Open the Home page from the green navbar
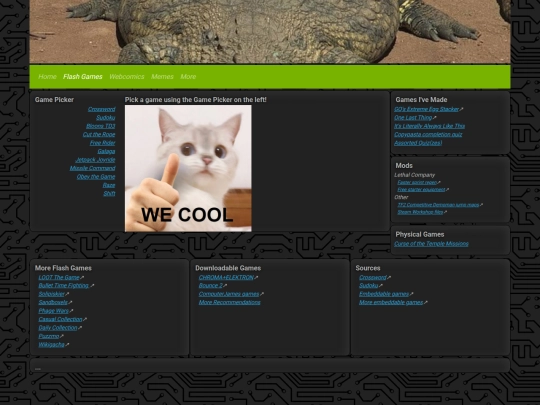This screenshot has height=405, width=540. pos(47,76)
